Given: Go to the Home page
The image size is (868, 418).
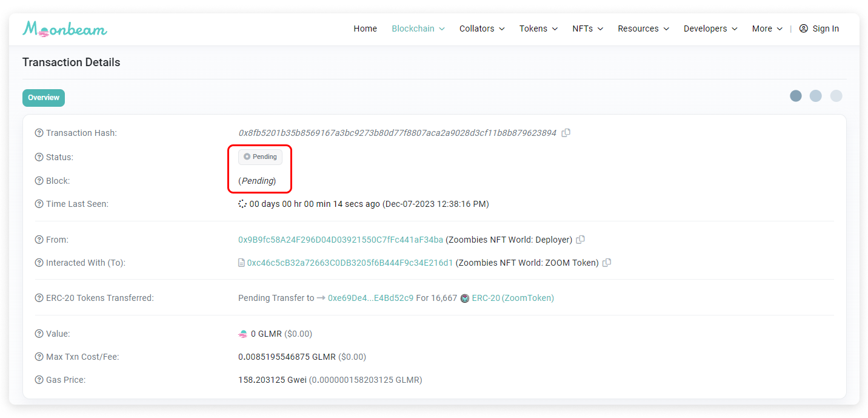Looking at the screenshot, I should pyautogui.click(x=366, y=29).
